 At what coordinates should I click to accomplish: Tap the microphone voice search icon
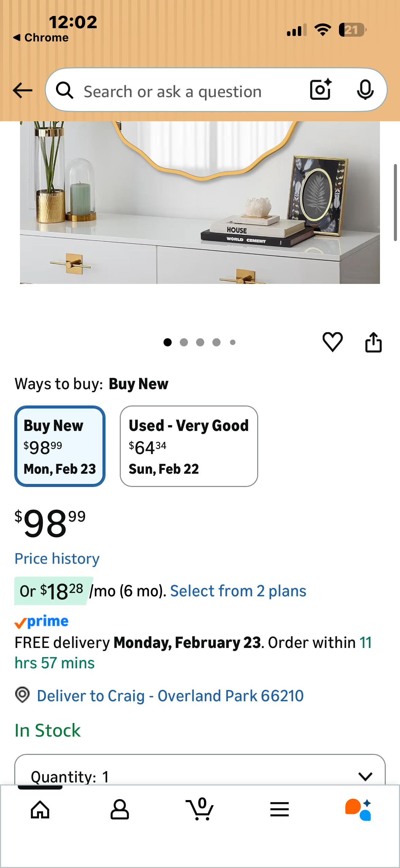pyautogui.click(x=365, y=90)
